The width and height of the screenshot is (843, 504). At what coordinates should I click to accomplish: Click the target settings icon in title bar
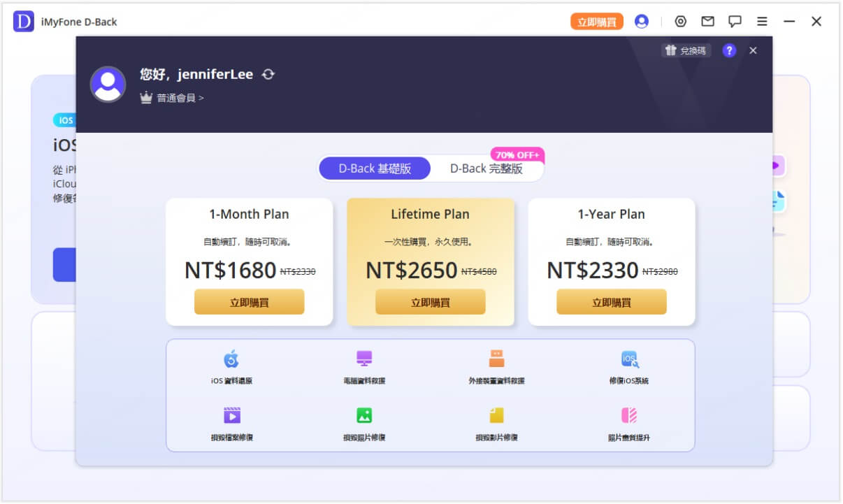click(x=680, y=22)
